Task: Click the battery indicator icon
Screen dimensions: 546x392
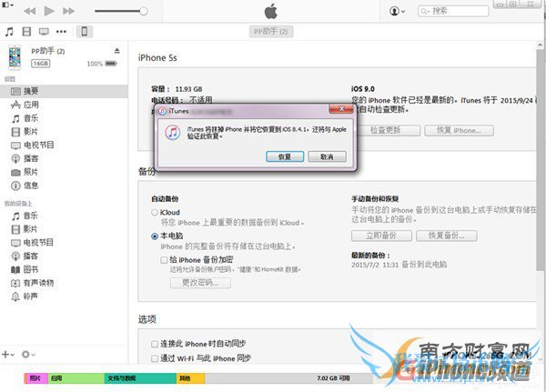Action: (111, 64)
